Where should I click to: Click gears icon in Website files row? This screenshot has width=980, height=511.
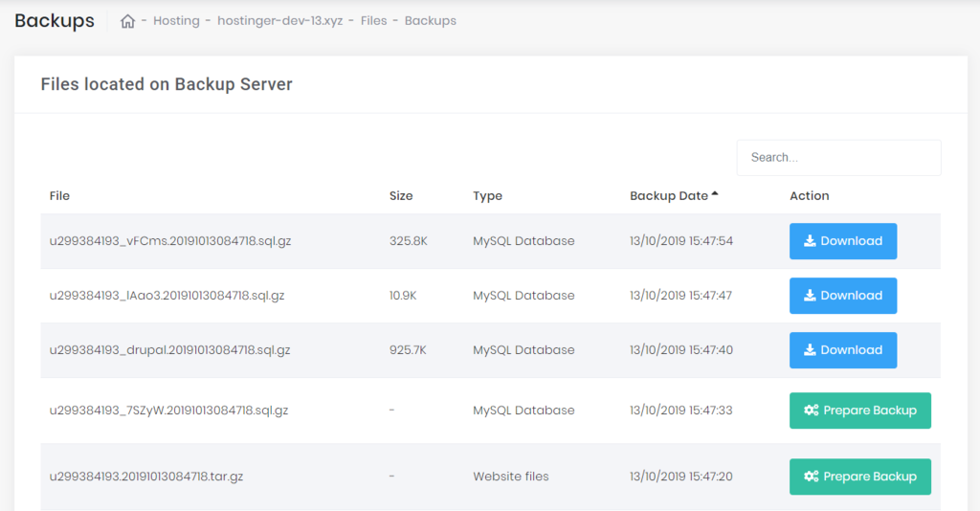click(811, 477)
